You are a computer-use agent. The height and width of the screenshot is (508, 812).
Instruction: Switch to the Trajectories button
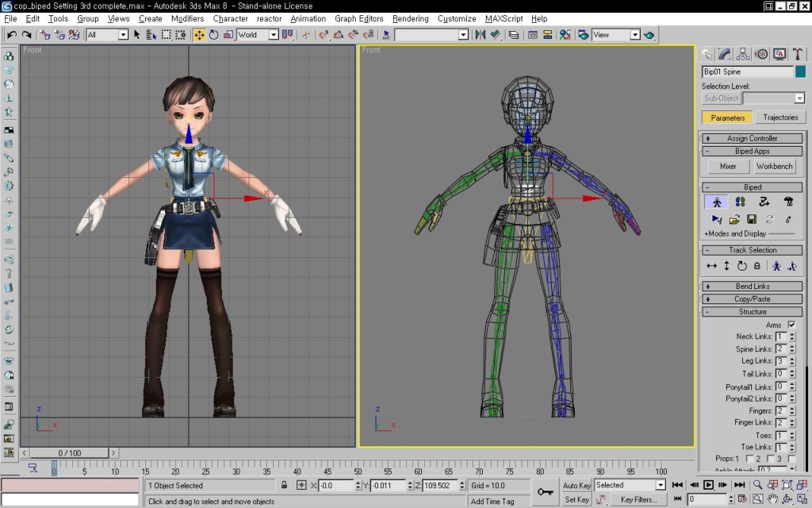780,117
